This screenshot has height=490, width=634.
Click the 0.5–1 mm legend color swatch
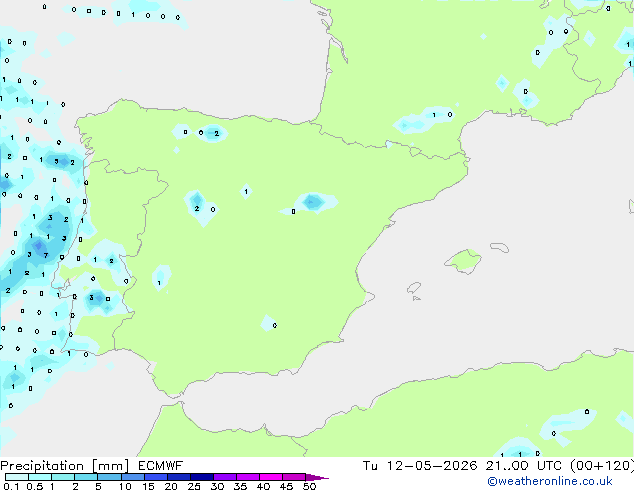tap(40, 477)
